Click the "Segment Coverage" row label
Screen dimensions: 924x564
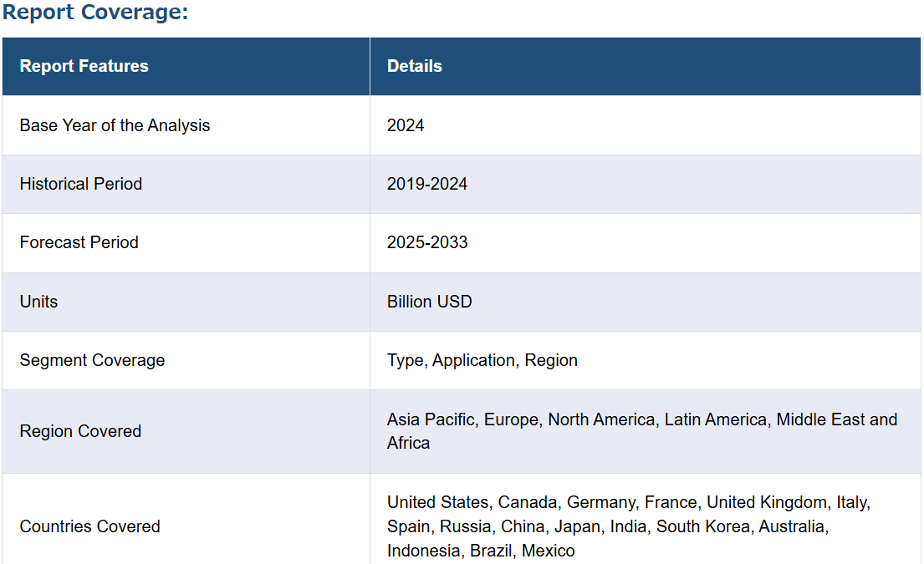(x=93, y=360)
